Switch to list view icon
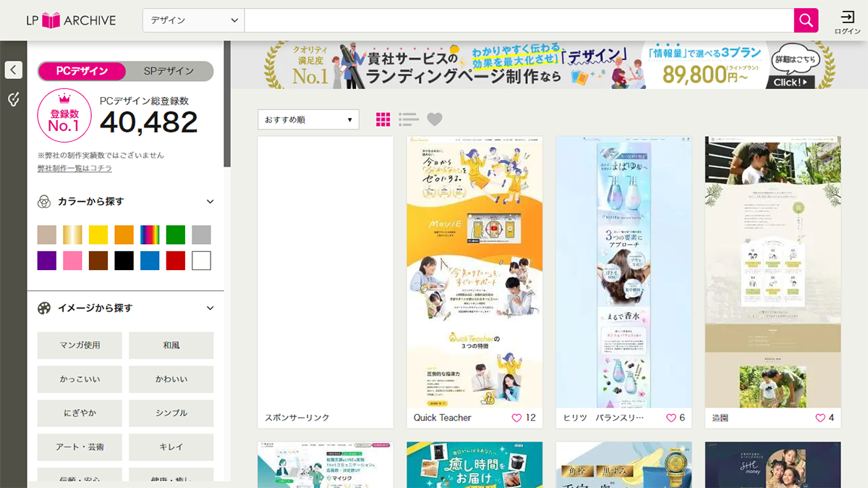Image resolution: width=868 pixels, height=488 pixels. tap(409, 119)
